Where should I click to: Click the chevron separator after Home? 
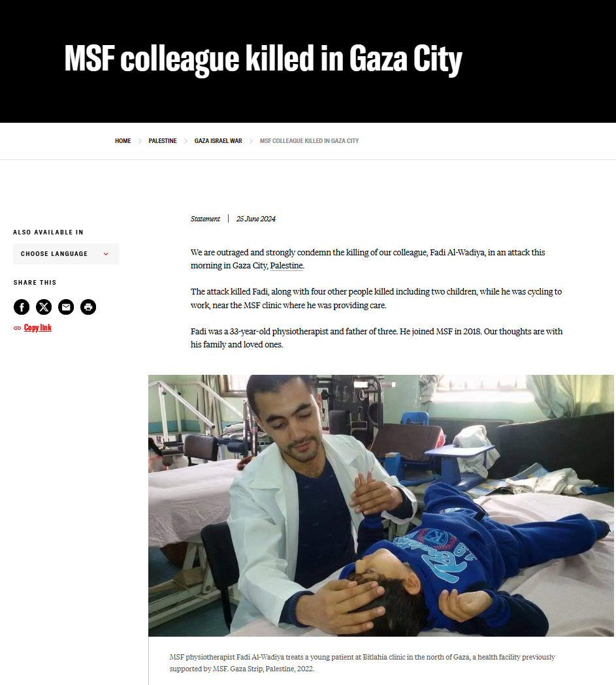point(140,140)
